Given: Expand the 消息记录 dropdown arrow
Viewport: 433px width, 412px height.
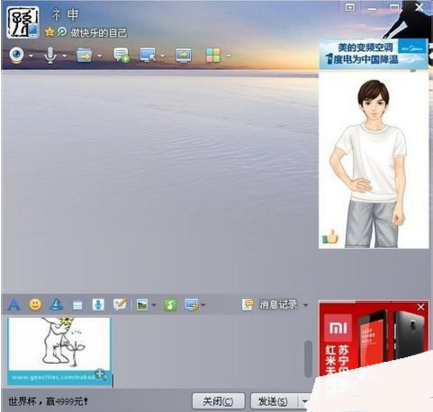Looking at the screenshot, I should click(305, 305).
